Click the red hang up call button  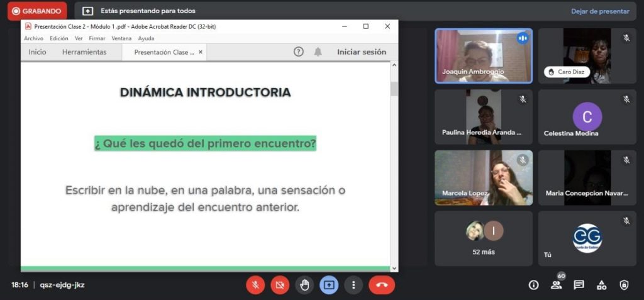tap(381, 285)
